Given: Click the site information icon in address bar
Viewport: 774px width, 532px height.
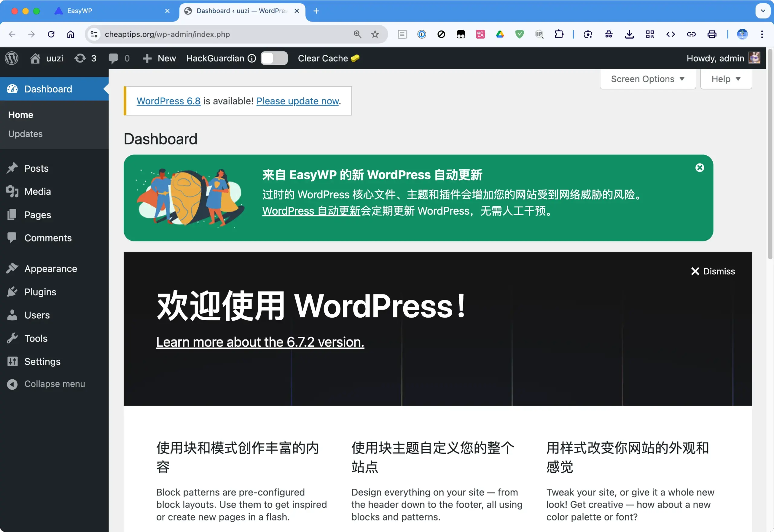Looking at the screenshot, I should 94,34.
